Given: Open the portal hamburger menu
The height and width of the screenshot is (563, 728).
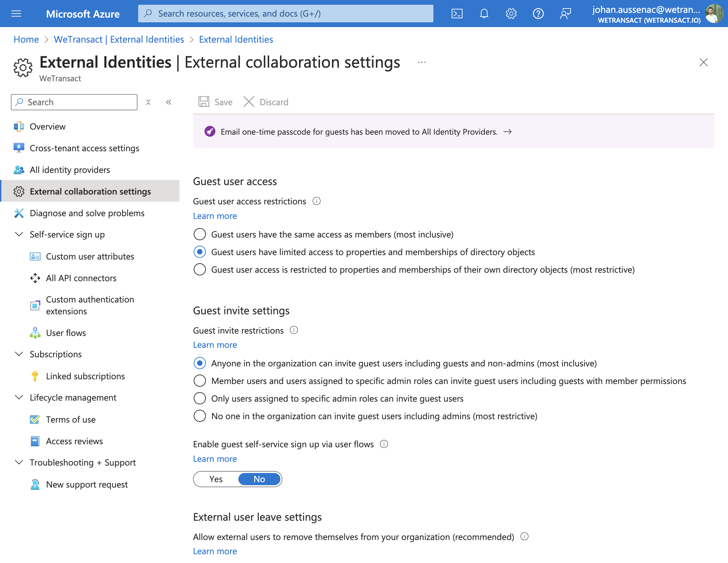Looking at the screenshot, I should (x=16, y=14).
